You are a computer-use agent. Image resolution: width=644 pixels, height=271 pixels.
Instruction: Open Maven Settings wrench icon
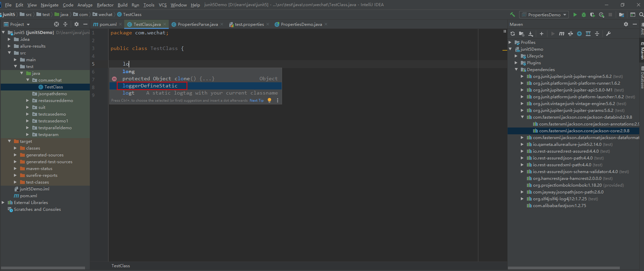pyautogui.click(x=608, y=34)
